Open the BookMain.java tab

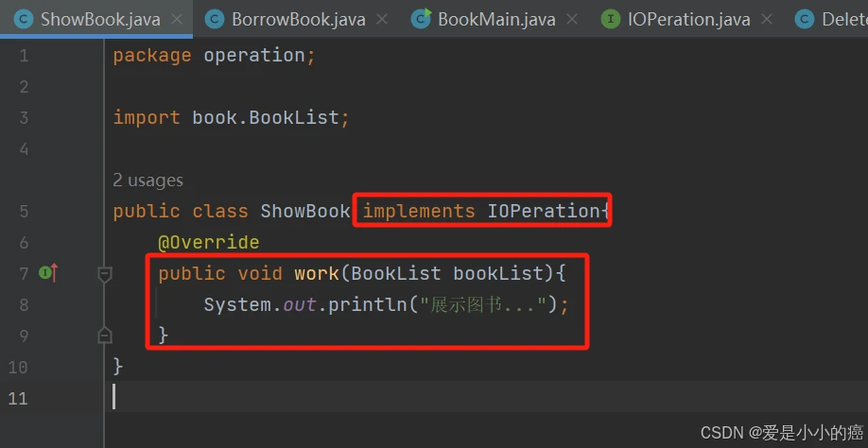click(x=496, y=19)
